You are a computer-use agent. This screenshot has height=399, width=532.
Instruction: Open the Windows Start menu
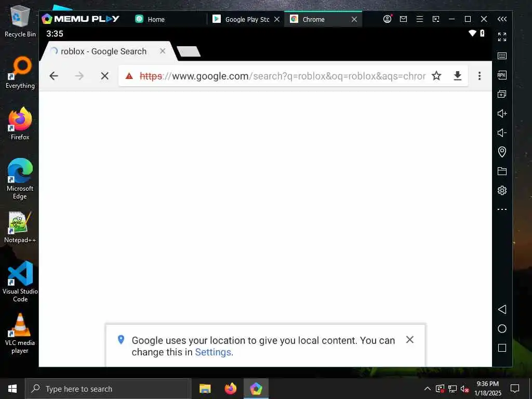(12, 389)
